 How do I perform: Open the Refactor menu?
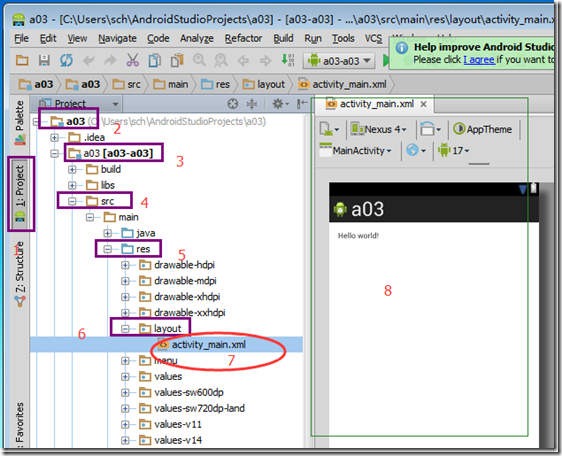(243, 38)
